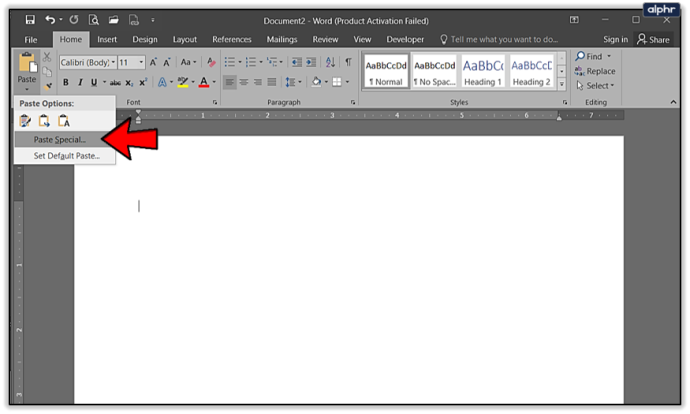The width and height of the screenshot is (690, 414).
Task: Open the font size 11 dropdown
Action: point(131,62)
